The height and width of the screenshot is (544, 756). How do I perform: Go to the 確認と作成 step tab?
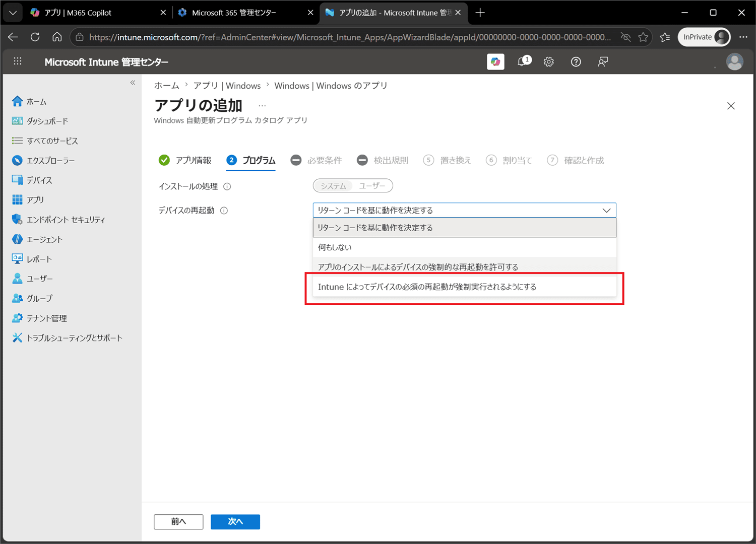[576, 160]
